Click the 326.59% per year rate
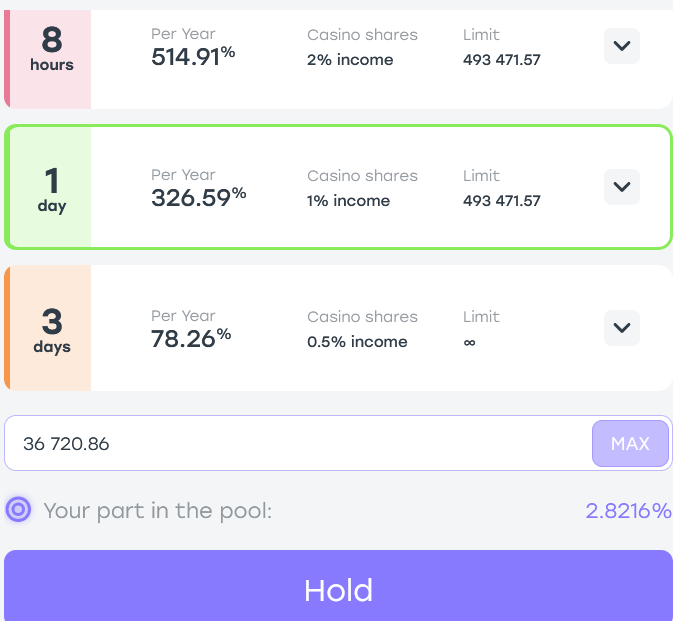 pyautogui.click(x=198, y=197)
